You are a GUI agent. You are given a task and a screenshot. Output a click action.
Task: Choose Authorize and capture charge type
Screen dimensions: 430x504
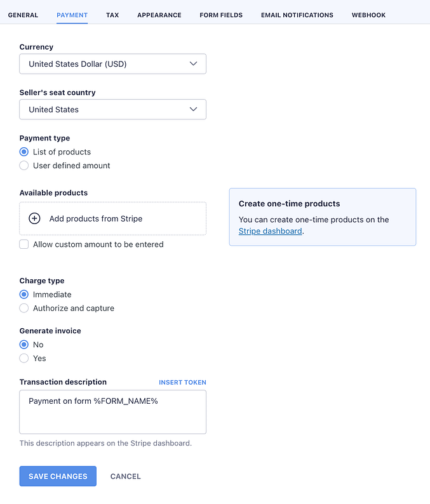point(24,308)
